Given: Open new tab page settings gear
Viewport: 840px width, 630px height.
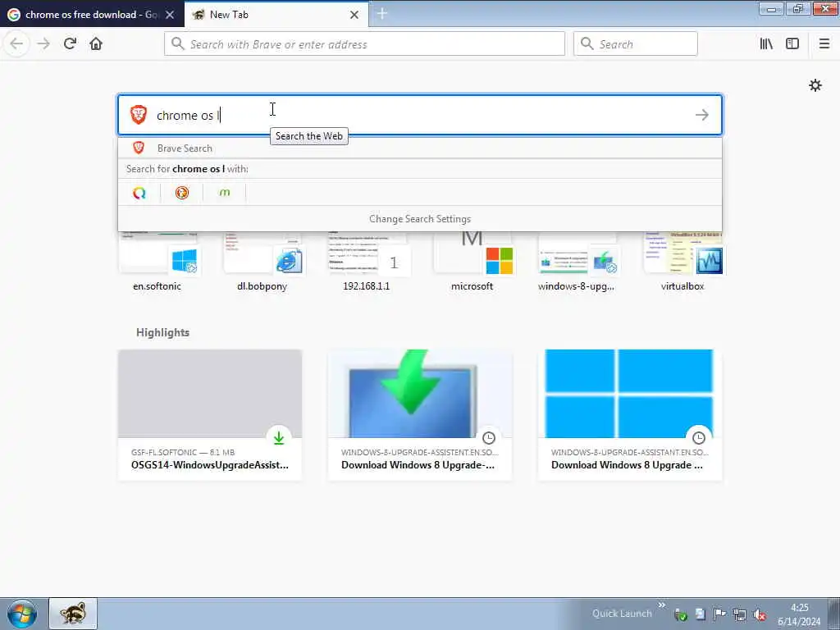Looking at the screenshot, I should (815, 85).
